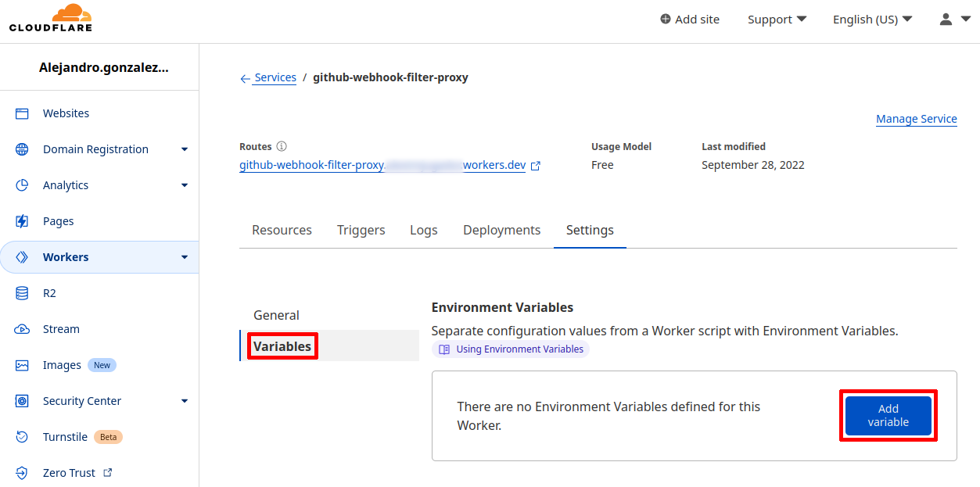Click the Routes info icon
This screenshot has width=980, height=487.
[282, 146]
